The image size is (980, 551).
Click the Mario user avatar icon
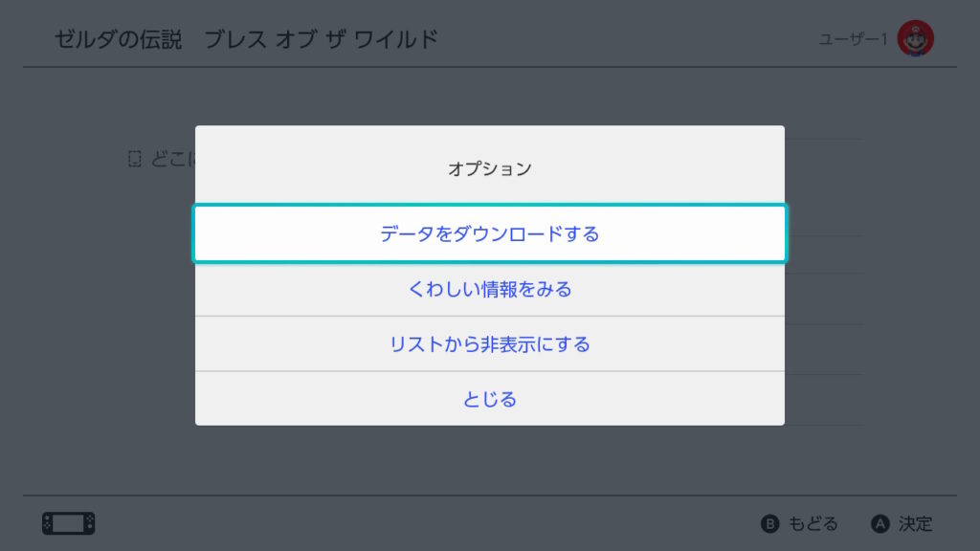click(x=915, y=38)
